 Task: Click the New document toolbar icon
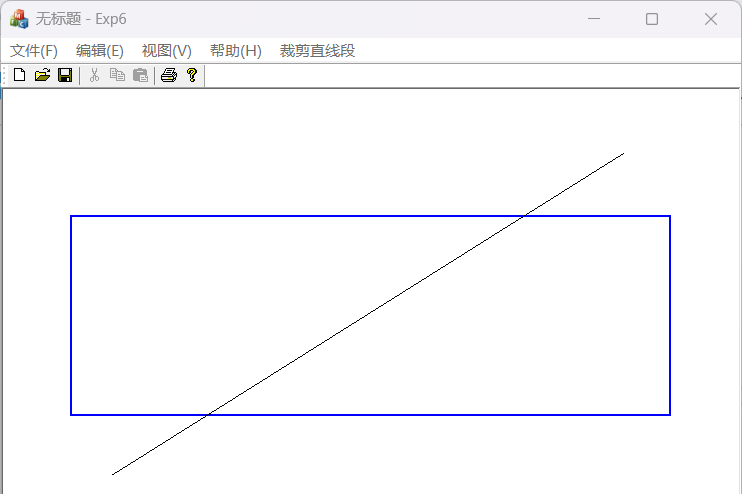19,75
